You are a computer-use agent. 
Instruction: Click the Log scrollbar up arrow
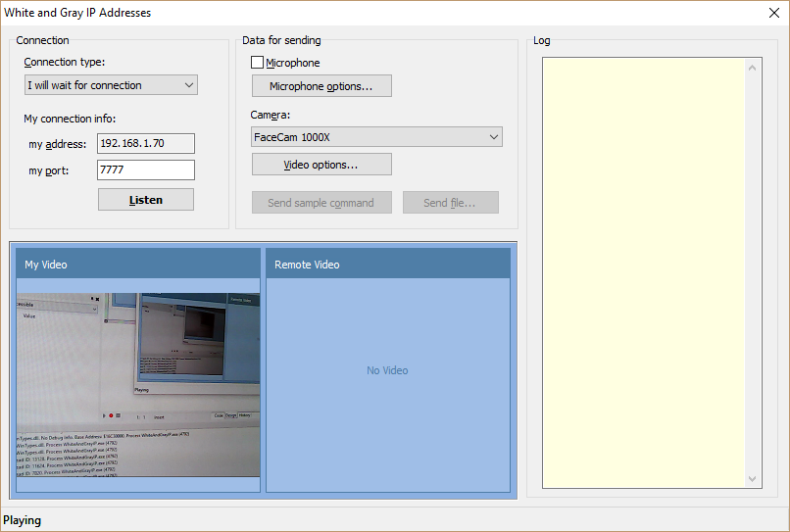pyautogui.click(x=753, y=68)
